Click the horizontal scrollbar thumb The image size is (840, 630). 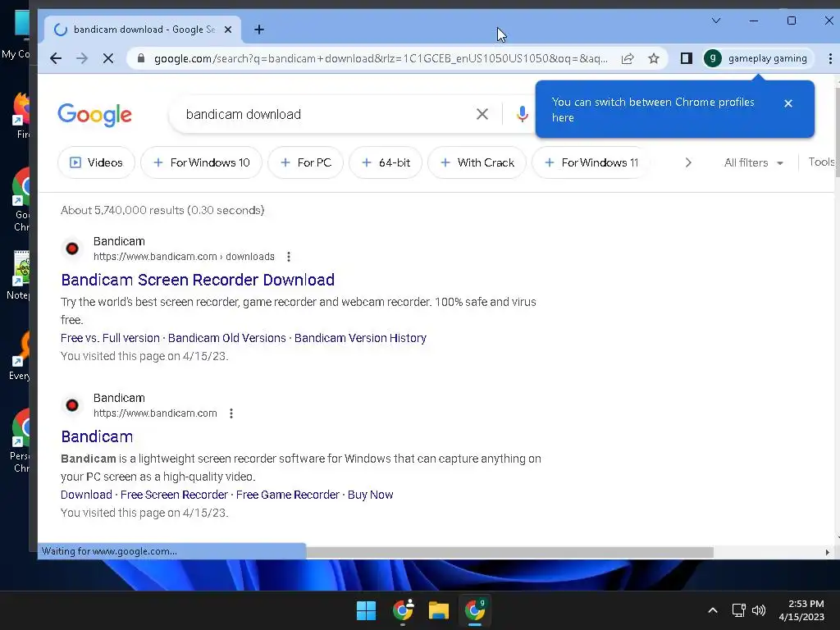click(509, 552)
